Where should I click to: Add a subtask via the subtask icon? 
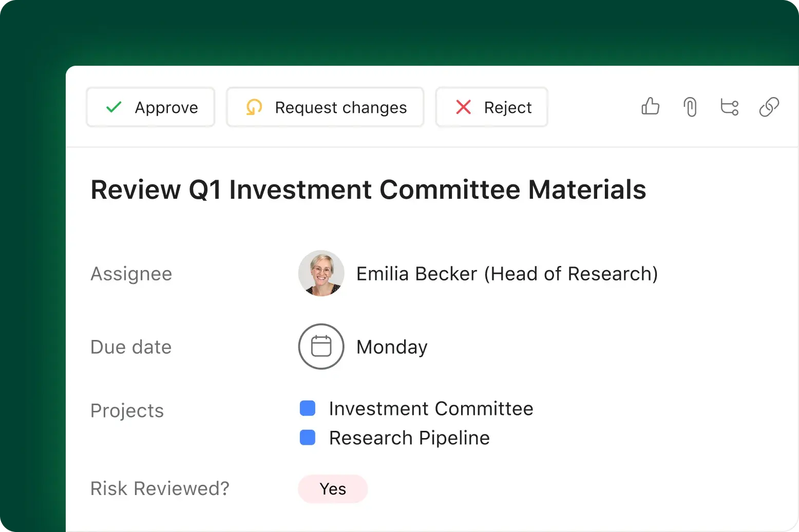click(x=729, y=107)
